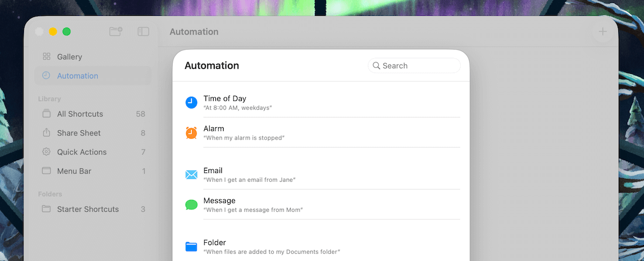Select Menu Bar shortcuts

point(74,171)
